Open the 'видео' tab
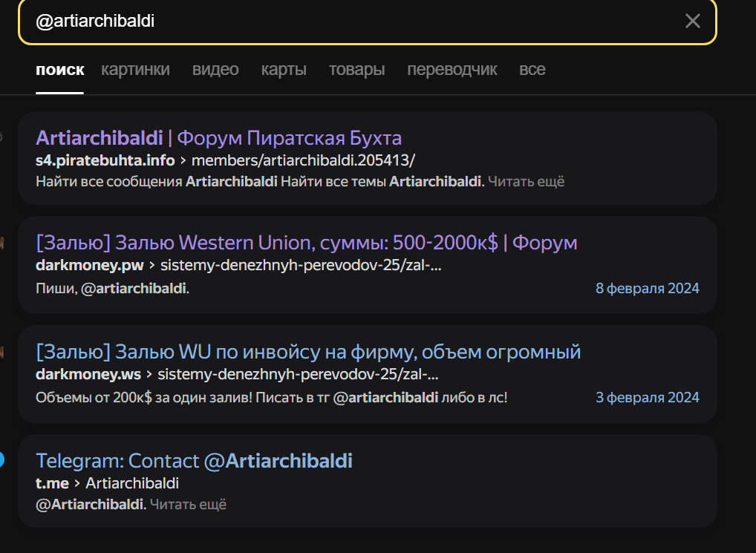756x553 pixels. [215, 69]
